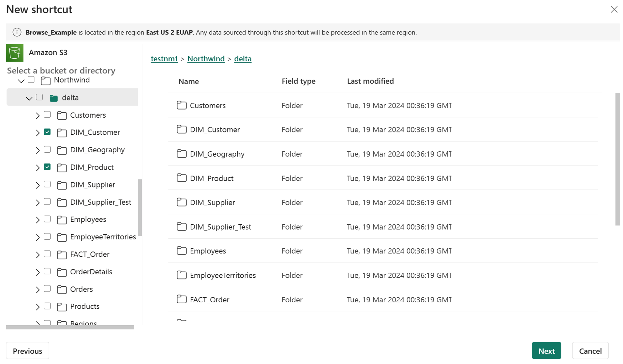Click the horizontal scrollbar under the tree
Image resolution: width=623 pixels, height=364 pixels.
coord(70,327)
